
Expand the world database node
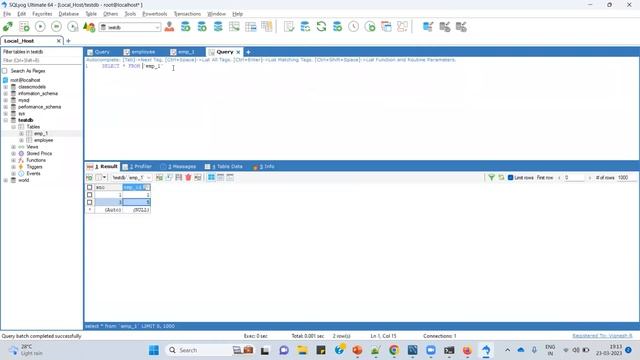(6, 180)
